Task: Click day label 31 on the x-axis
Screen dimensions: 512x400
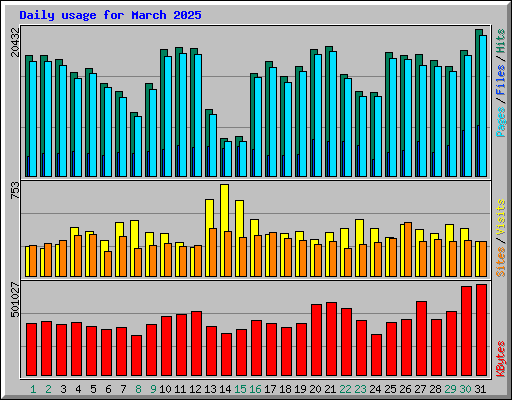Action: 480,389
